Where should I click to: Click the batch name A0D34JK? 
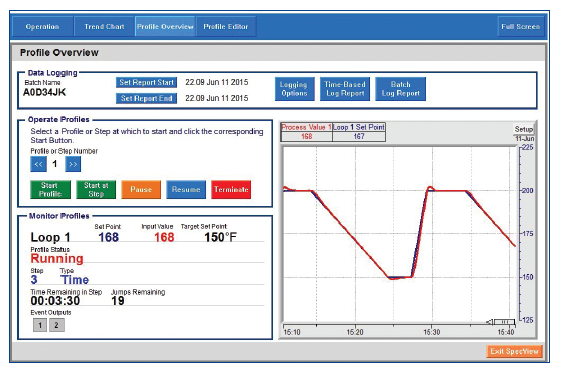tap(45, 93)
